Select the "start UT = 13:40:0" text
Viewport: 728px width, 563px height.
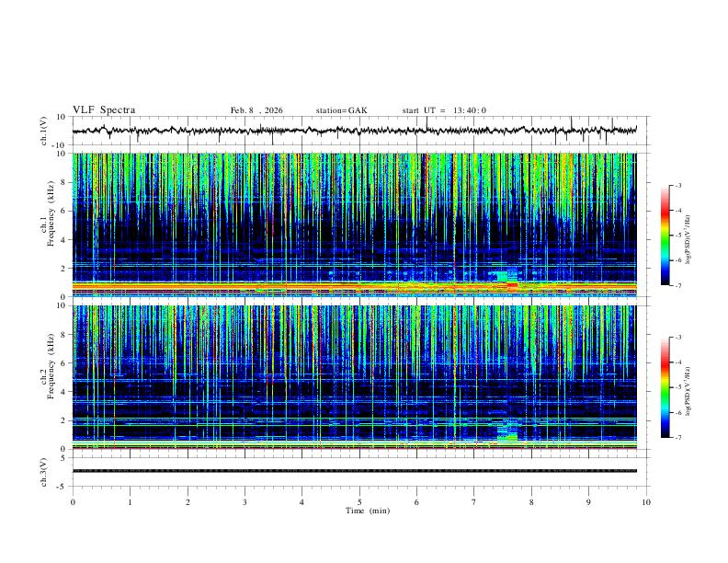(x=444, y=110)
